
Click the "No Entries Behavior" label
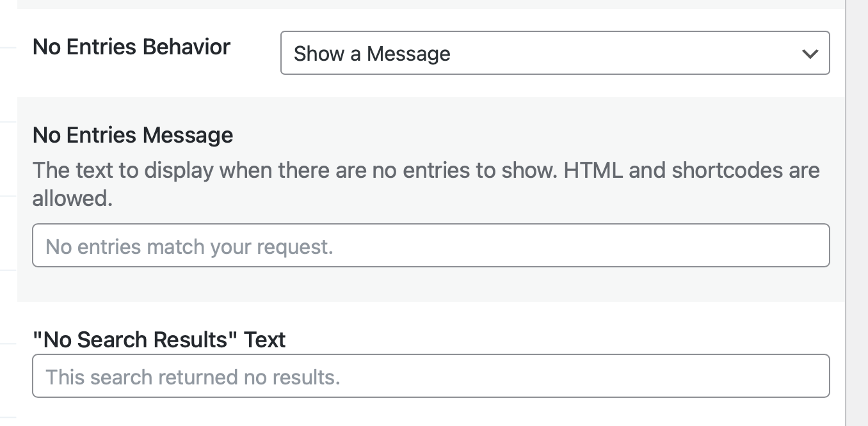click(131, 47)
